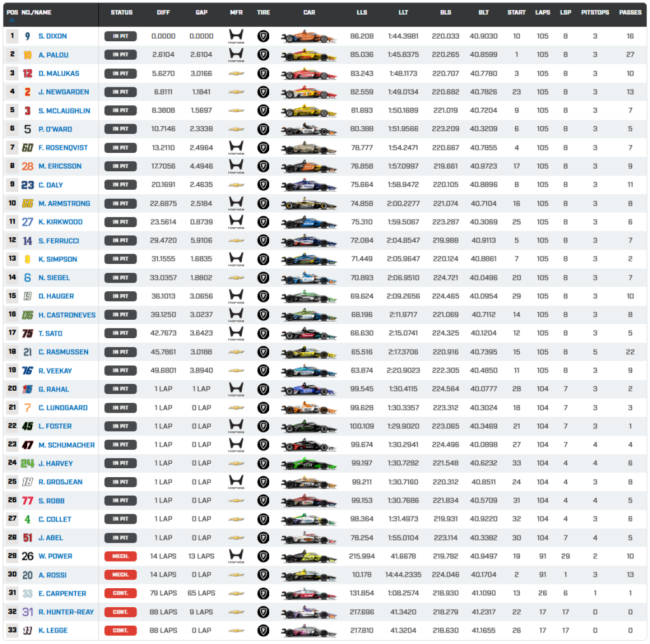Viewport: 650px width, 644px height.
Task: Sort table by PASSES header
Action: point(630,13)
